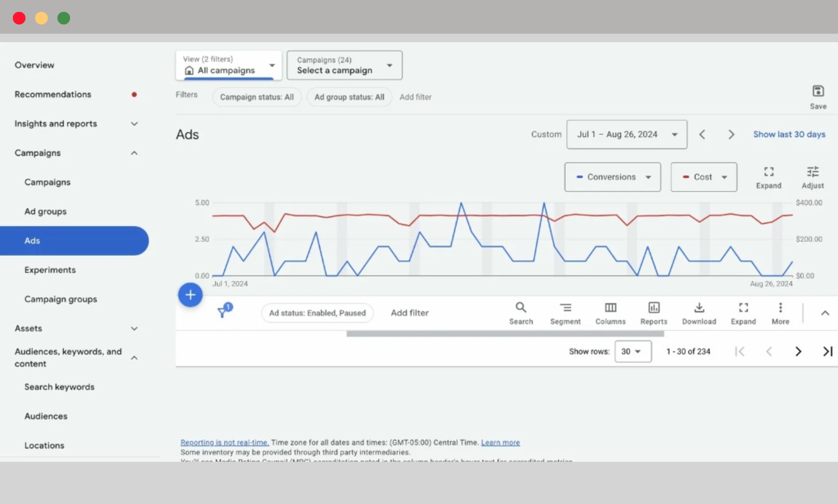The image size is (838, 504).
Task: Open the Cost metric dropdown
Action: point(703,177)
